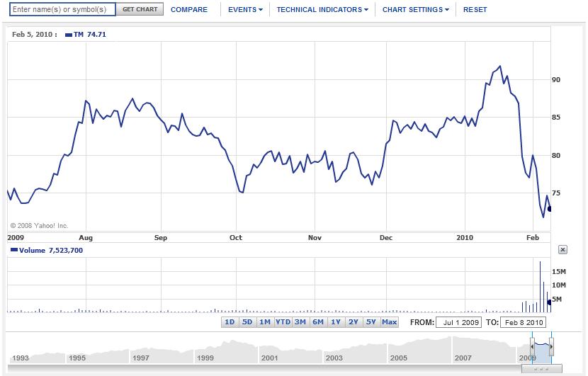Click the FROM date field
The height and width of the screenshot is (376, 588).
coord(458,322)
